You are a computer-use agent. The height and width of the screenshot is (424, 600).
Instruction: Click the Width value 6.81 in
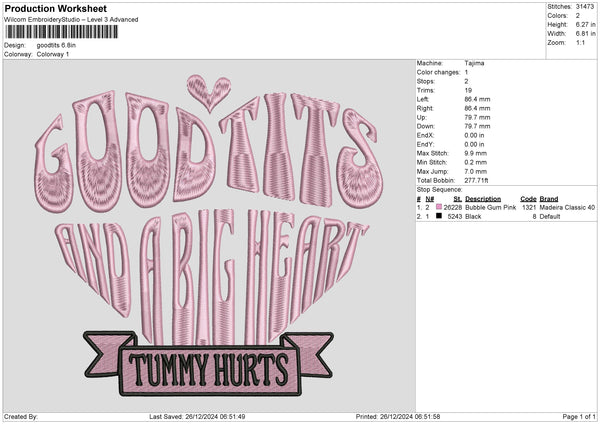[585, 34]
